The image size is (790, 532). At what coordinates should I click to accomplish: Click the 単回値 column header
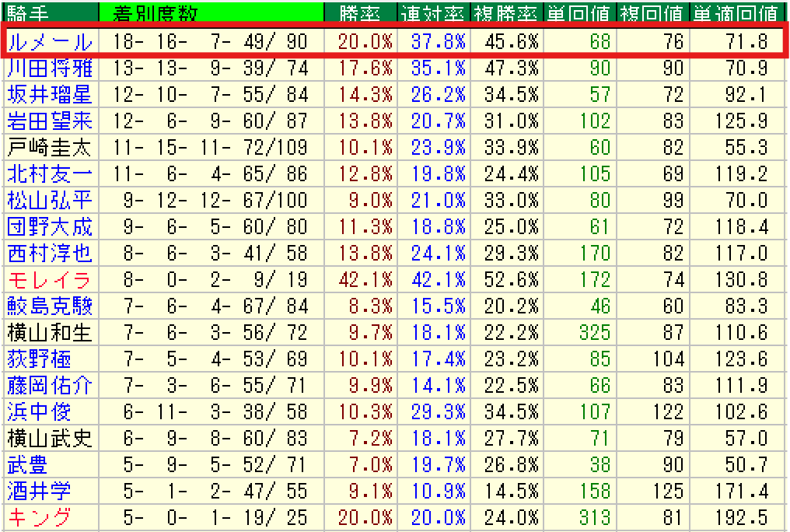pyautogui.click(x=580, y=12)
